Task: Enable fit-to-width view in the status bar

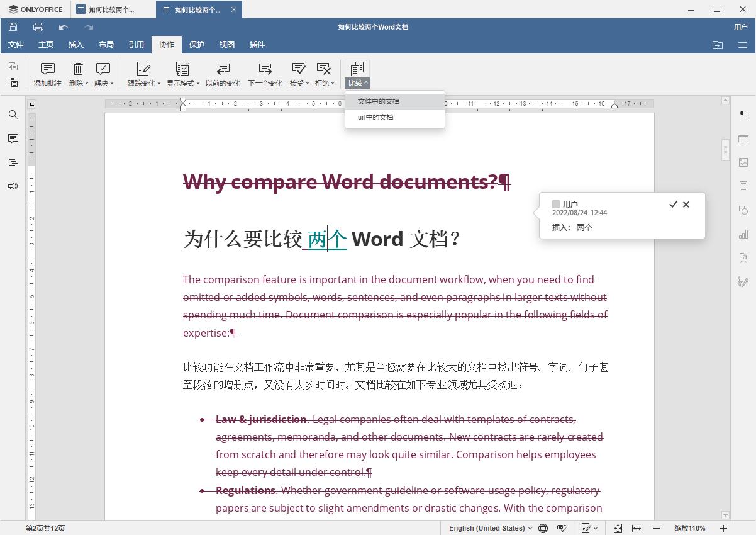Action: tap(637, 528)
